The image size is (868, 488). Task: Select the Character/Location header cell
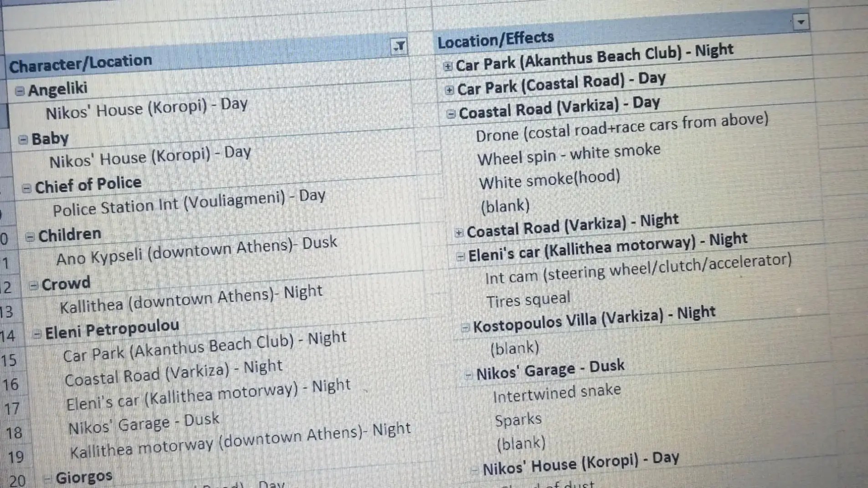(81, 63)
